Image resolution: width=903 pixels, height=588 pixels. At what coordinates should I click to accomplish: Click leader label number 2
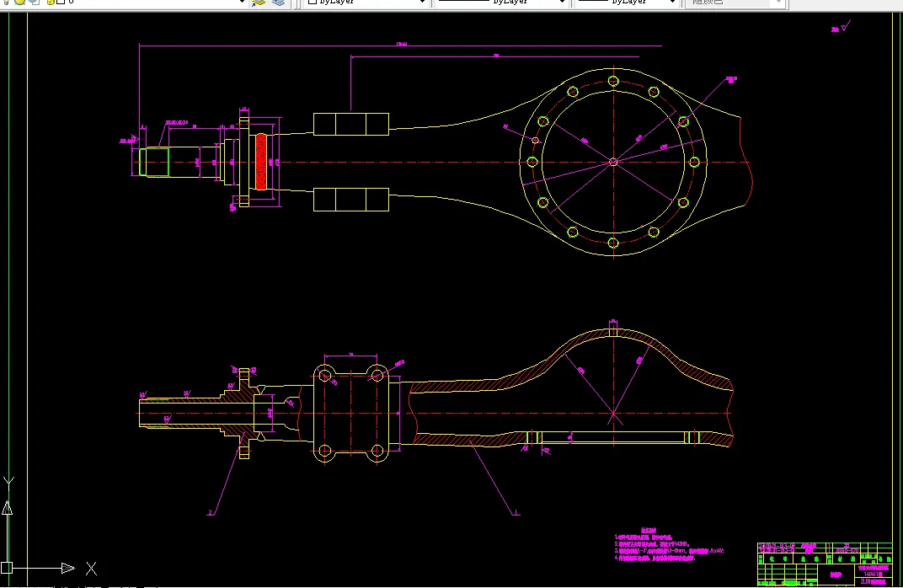point(211,512)
